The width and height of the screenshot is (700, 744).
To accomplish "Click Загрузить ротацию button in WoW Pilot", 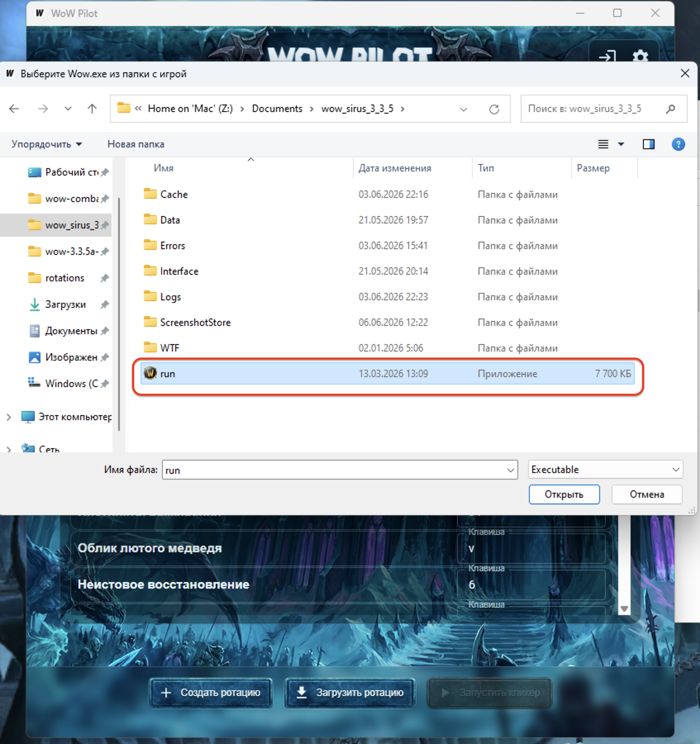I will pos(350,692).
